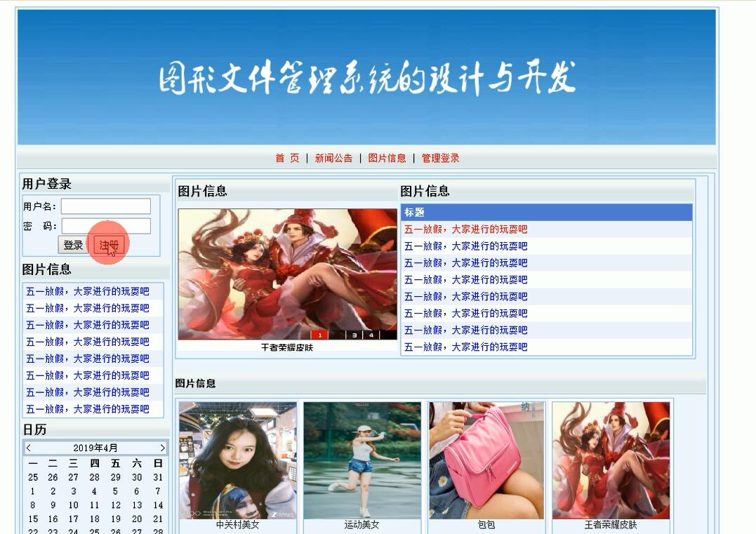Click the 标题 list column header
The width and height of the screenshot is (756, 534).
(x=547, y=212)
